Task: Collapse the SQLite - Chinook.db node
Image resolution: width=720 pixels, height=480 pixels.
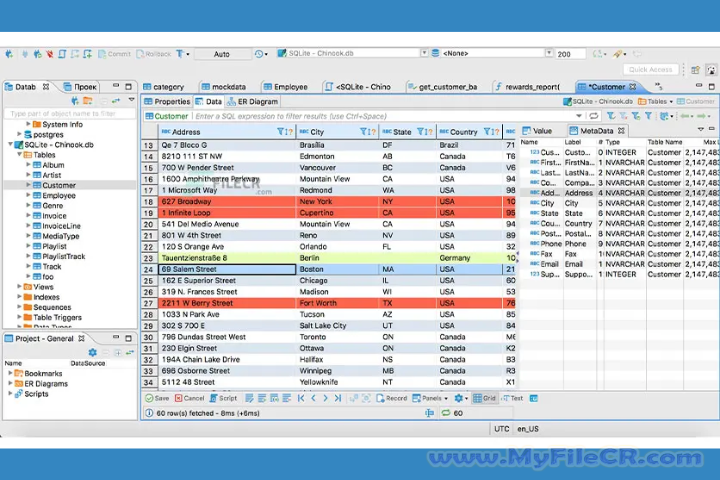Action: [11, 145]
